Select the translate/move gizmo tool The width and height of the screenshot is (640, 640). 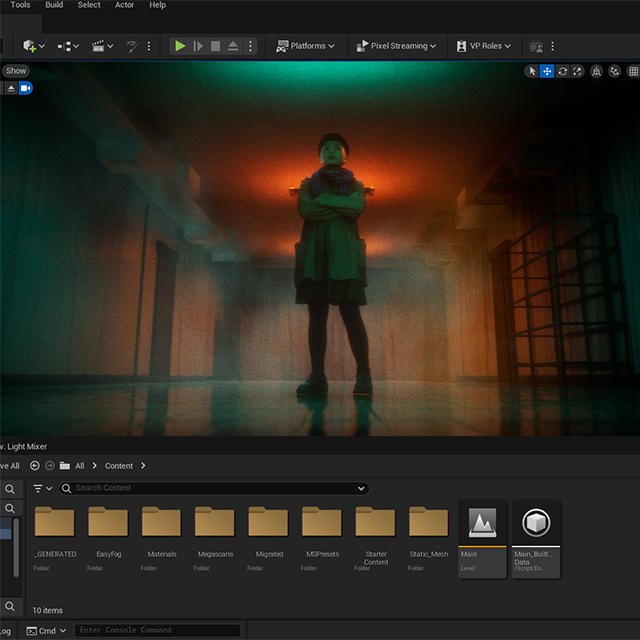(x=547, y=71)
